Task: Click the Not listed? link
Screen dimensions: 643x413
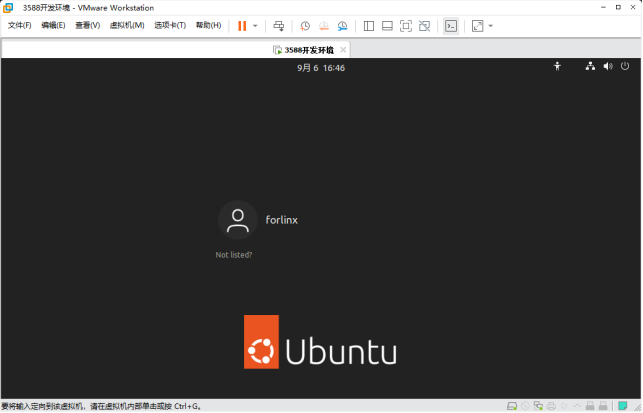Action: [x=234, y=255]
